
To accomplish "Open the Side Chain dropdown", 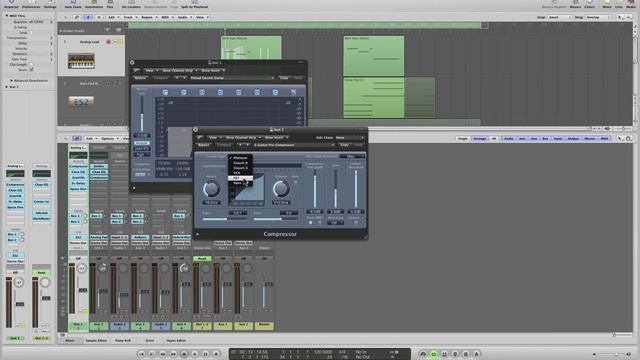I will (350, 138).
